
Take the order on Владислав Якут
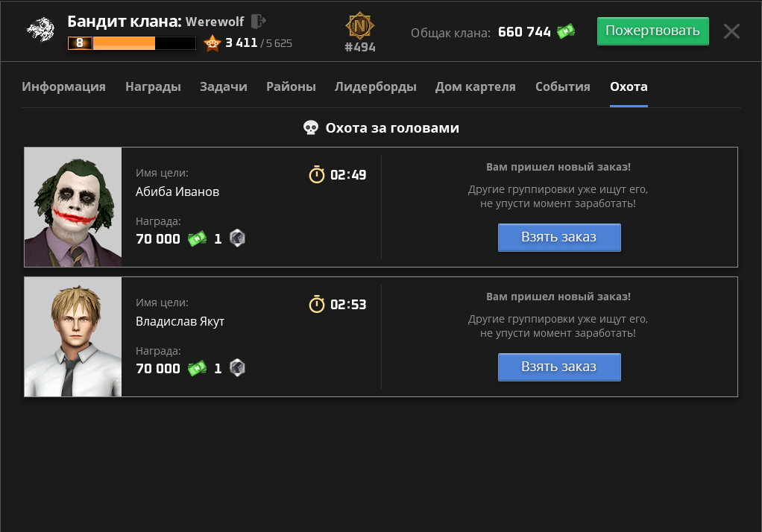(x=559, y=367)
